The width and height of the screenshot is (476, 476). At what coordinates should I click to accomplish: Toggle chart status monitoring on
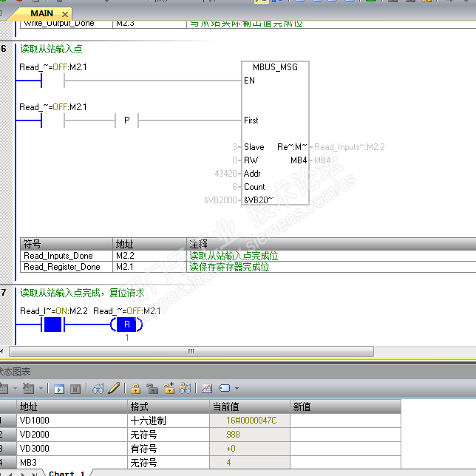[x=59, y=388]
